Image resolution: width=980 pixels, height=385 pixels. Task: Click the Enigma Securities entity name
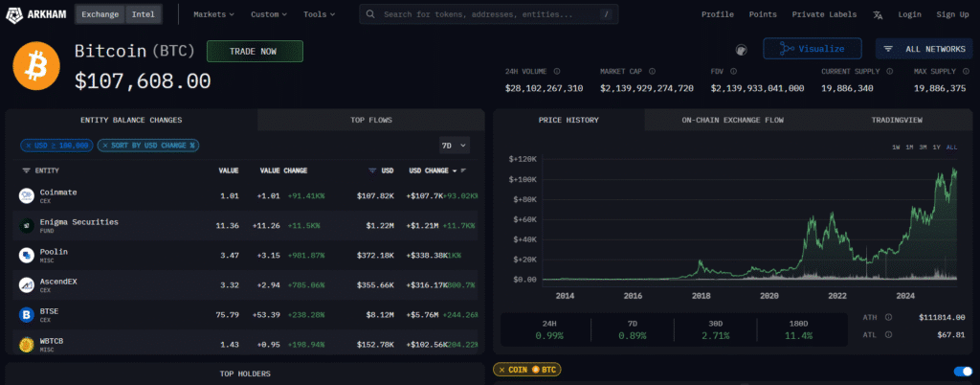point(78,222)
